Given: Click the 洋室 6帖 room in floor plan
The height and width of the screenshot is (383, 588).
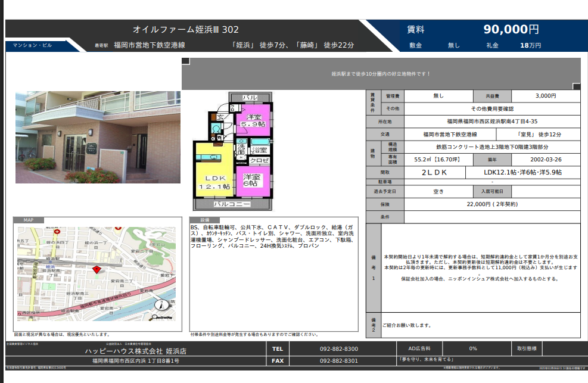Looking at the screenshot, I should [x=253, y=181].
